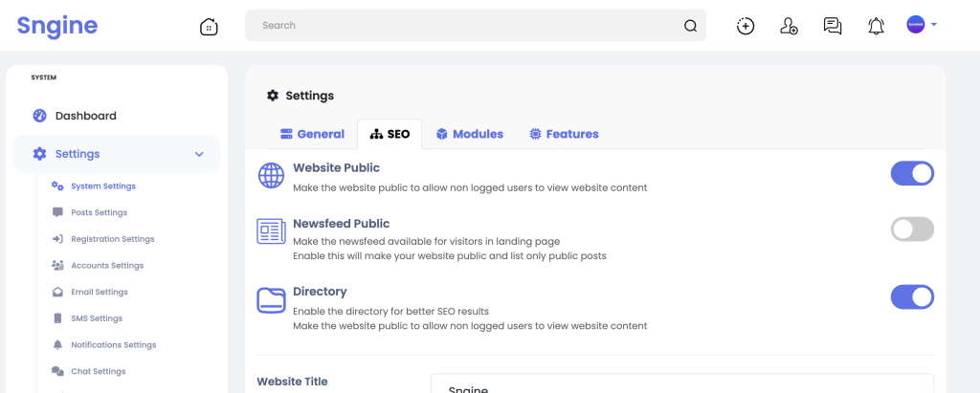
Task: Go to SMS Settings
Action: (97, 318)
